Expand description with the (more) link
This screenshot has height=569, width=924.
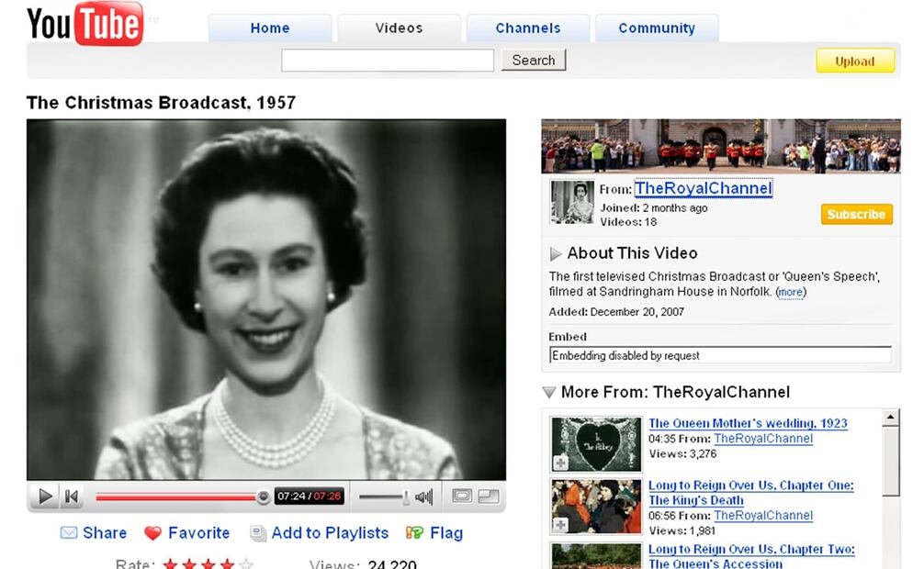(791, 292)
